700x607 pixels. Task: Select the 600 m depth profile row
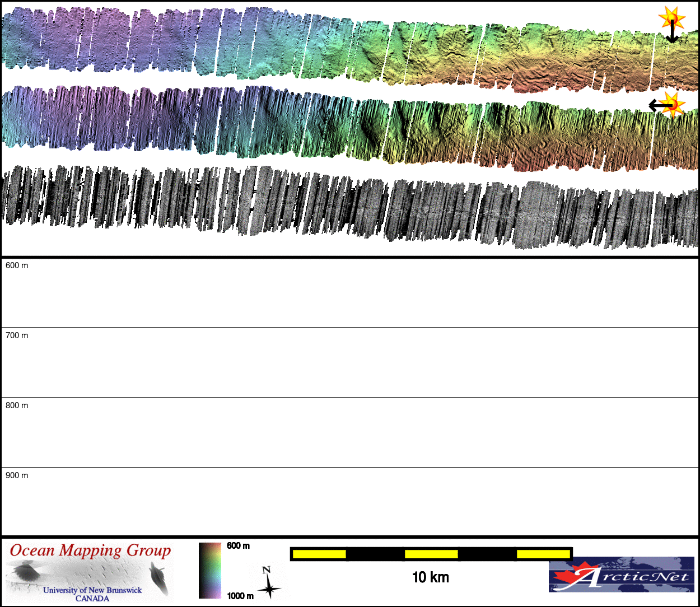pyautogui.click(x=350, y=292)
